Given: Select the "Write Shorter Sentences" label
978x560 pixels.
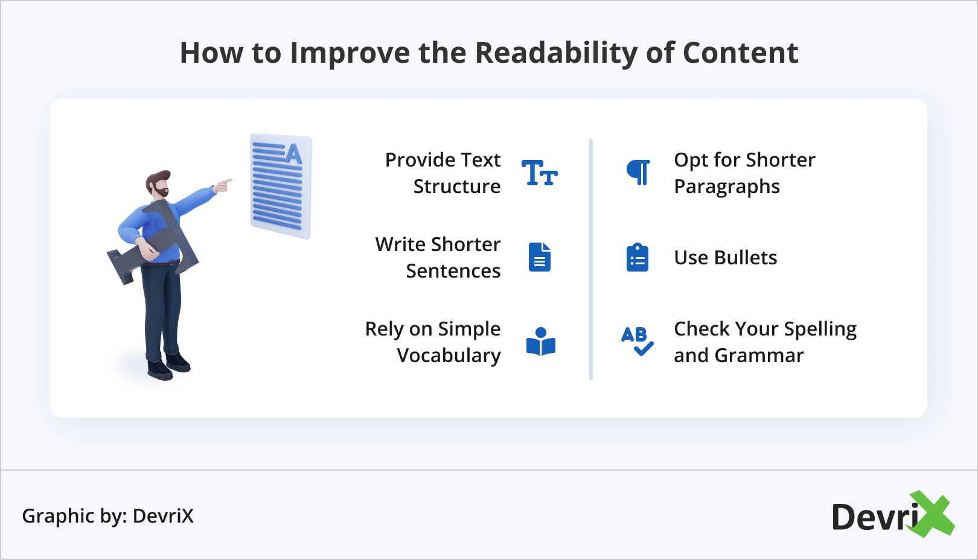Looking at the screenshot, I should (438, 258).
